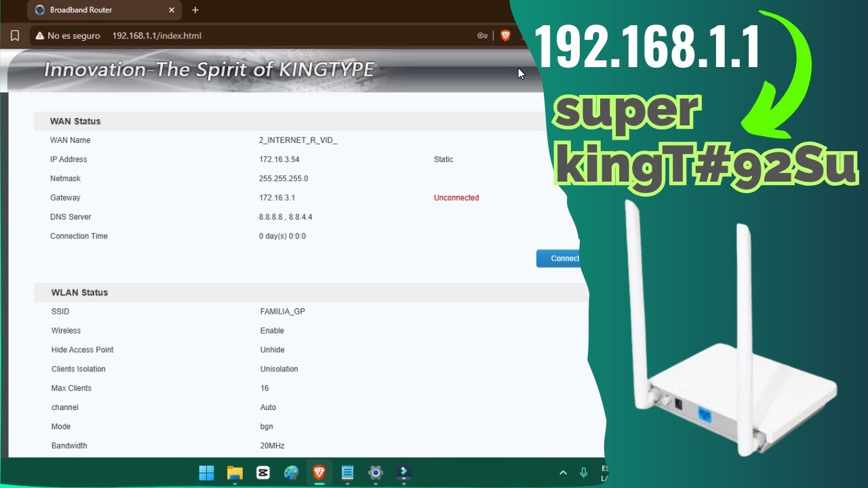Click the DNS servers 8.8.8.8 , 8.8.4.4
Image resolution: width=868 pixels, height=488 pixels.
pyautogui.click(x=285, y=217)
